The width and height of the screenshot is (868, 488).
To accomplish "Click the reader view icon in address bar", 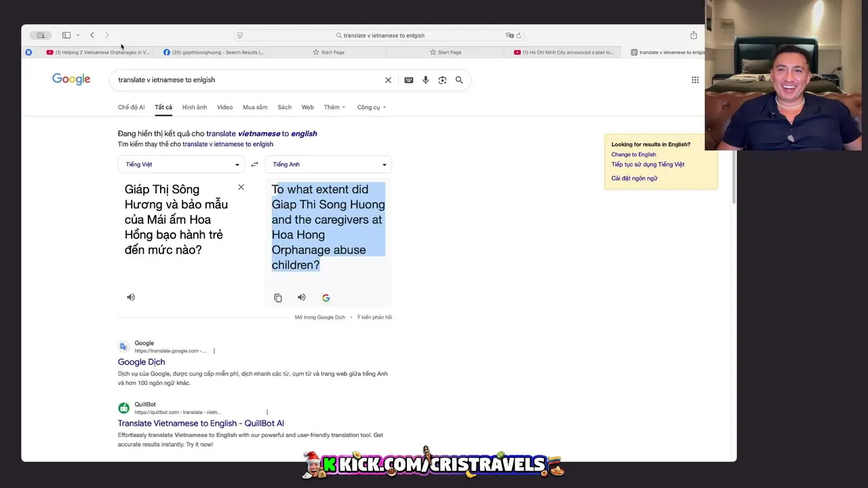I will (x=240, y=35).
